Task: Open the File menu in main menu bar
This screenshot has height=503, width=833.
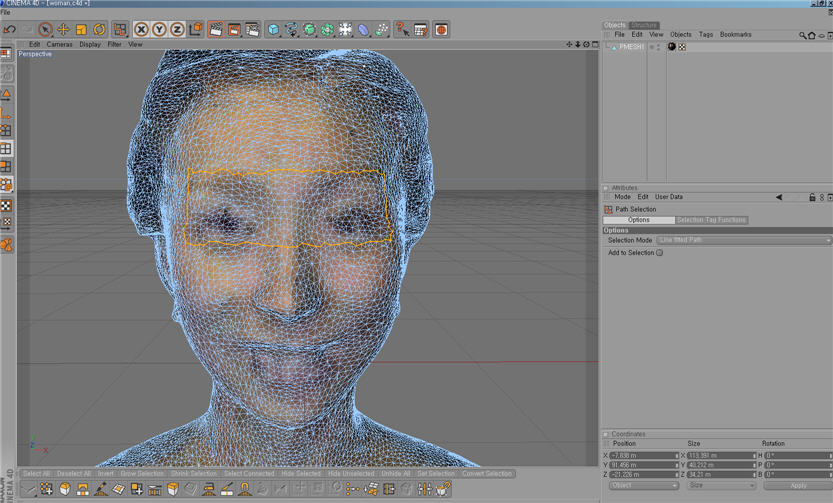Action: (x=5, y=12)
